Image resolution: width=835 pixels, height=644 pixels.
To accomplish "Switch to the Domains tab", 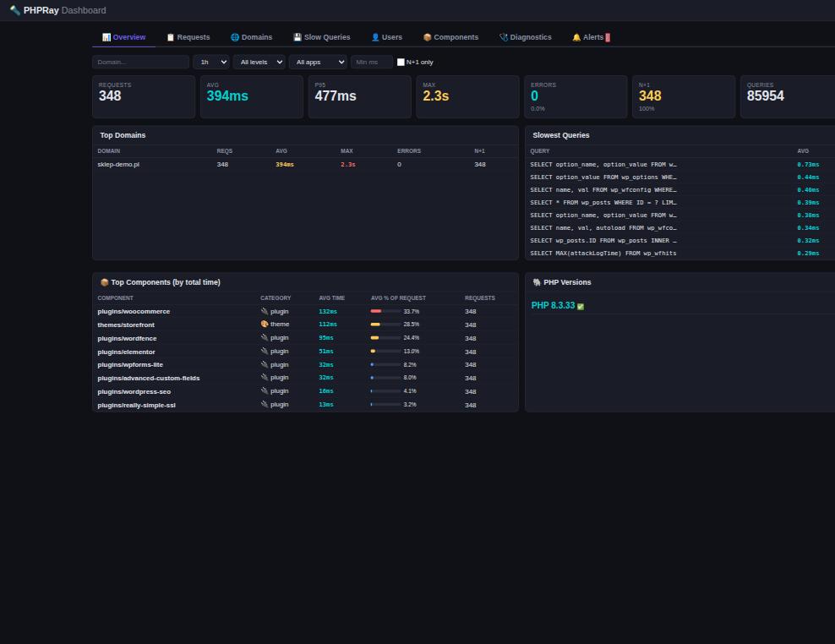I will (x=251, y=37).
